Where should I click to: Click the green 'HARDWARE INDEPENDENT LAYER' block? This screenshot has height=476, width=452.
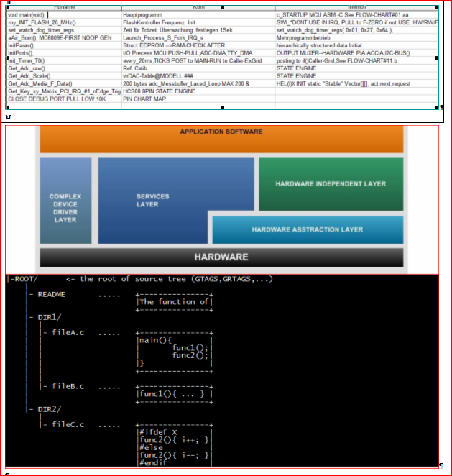point(331,184)
